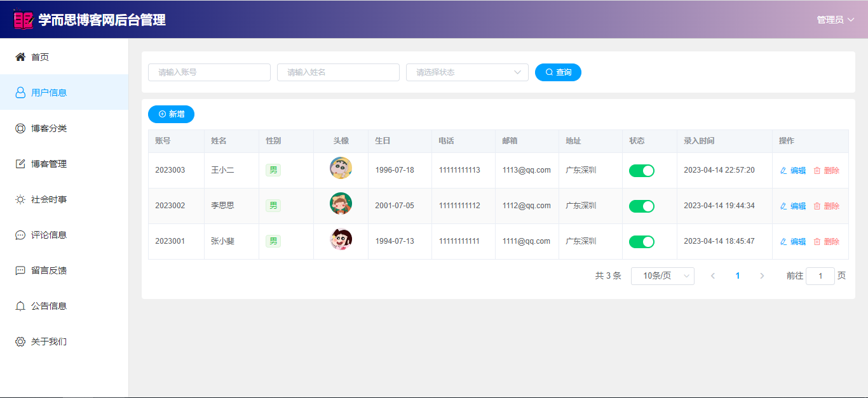Screen dimensions: 868x398
Task: Click the bell icon for 公告信息
Action: [x=20, y=306]
